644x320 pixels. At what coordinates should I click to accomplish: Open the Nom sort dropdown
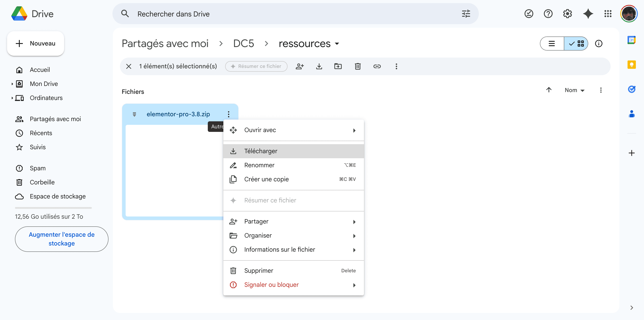coord(575,90)
